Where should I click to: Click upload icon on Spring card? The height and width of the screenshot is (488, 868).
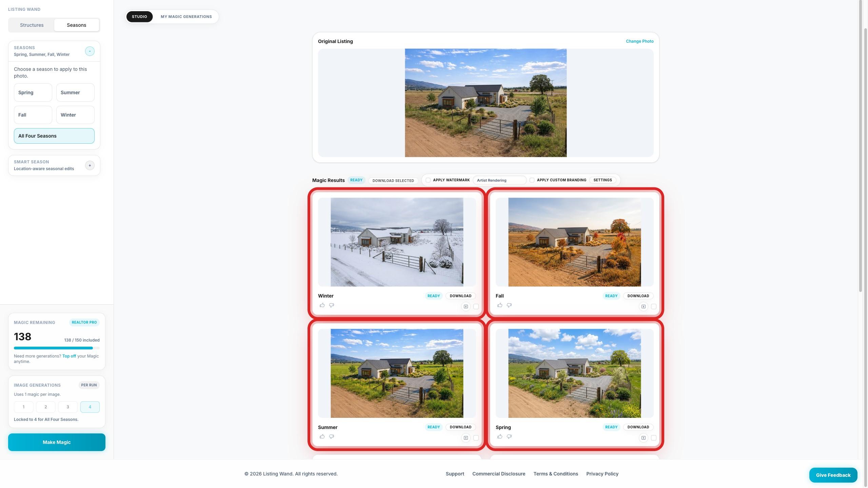tap(643, 438)
